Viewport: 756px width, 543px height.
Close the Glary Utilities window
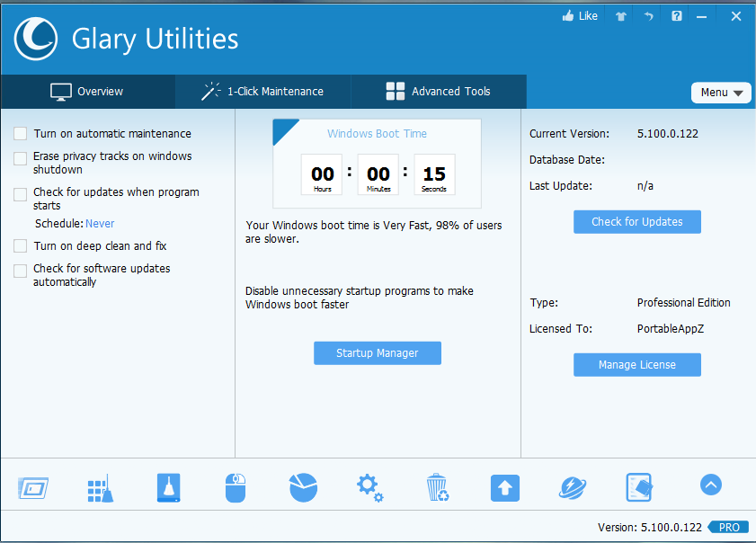(x=736, y=16)
